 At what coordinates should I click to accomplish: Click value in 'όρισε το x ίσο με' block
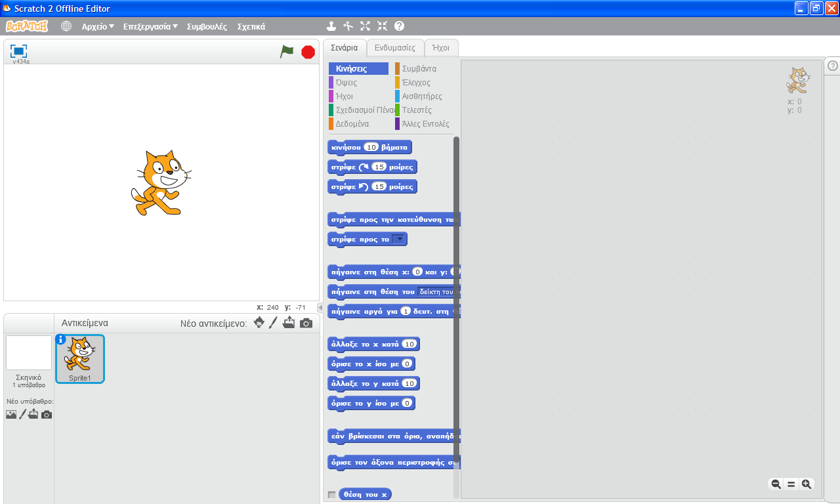click(x=408, y=364)
